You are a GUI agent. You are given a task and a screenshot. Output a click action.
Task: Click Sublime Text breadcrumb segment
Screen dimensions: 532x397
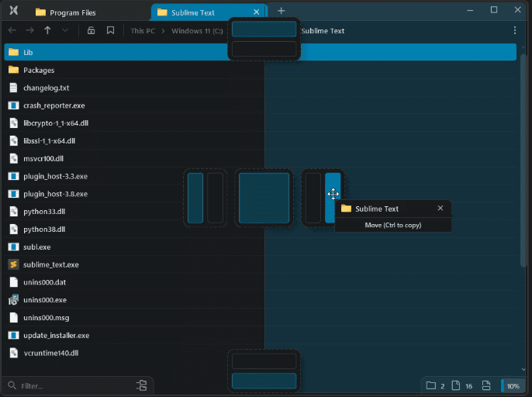click(323, 31)
